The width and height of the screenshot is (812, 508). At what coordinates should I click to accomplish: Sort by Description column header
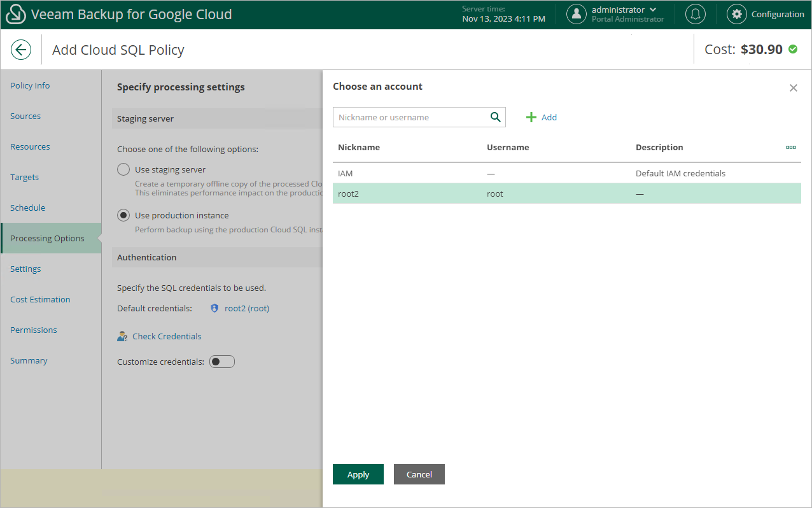pos(659,147)
